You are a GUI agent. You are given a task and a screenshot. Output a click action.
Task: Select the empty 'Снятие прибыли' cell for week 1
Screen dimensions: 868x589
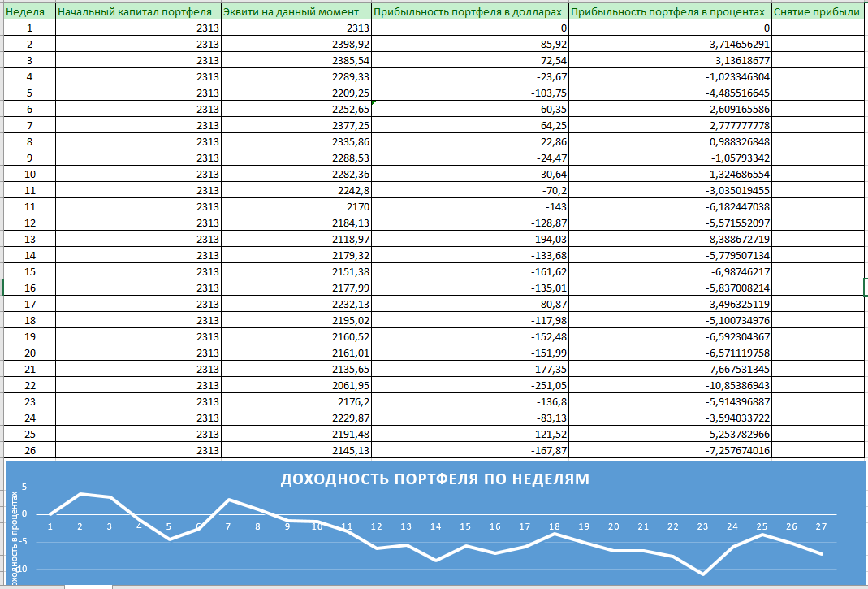(x=818, y=28)
